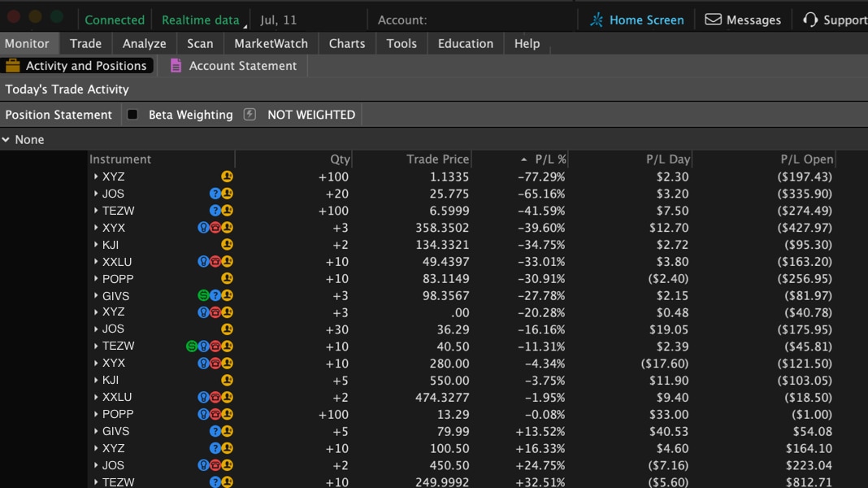The height and width of the screenshot is (488, 868).
Task: Click the green dollar sign icon beside GIVS
Action: tap(202, 294)
